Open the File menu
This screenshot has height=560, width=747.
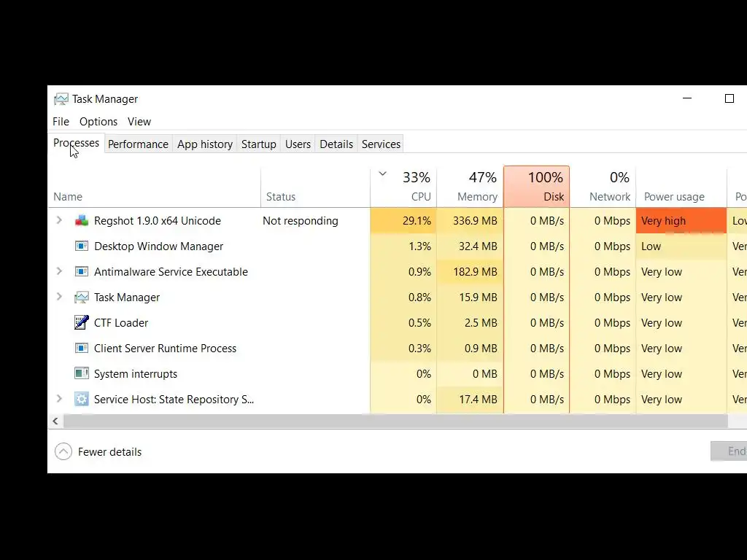[x=61, y=122]
